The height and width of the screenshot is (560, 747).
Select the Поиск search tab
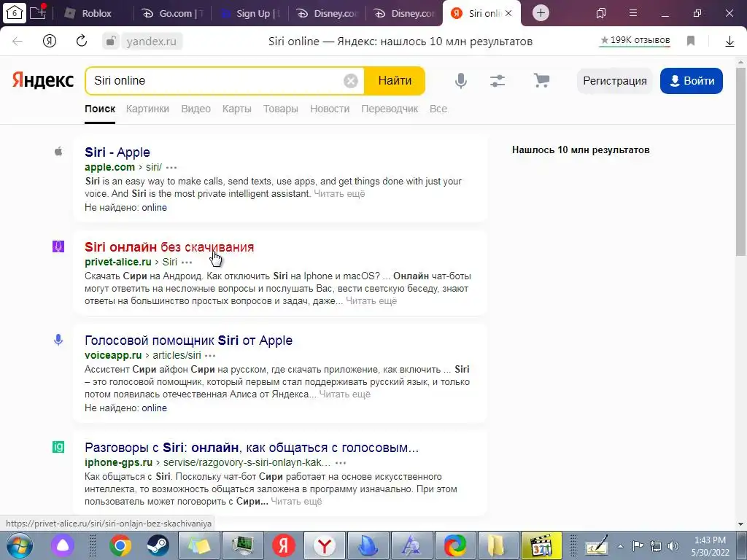[x=100, y=109]
